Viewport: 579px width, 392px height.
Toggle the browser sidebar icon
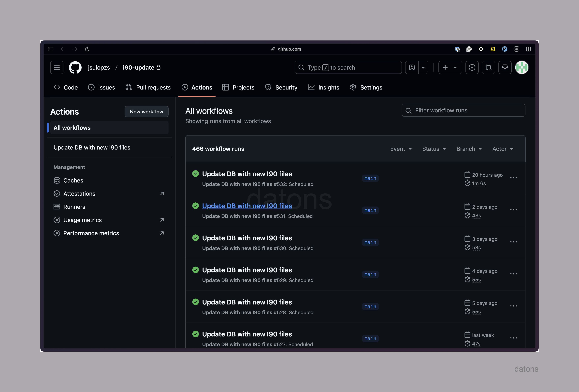click(51, 49)
